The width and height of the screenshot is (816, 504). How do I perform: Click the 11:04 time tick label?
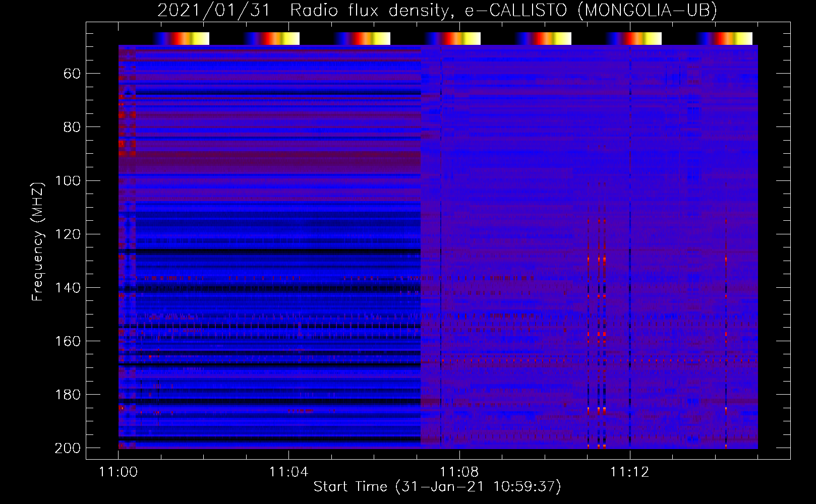pos(288,472)
